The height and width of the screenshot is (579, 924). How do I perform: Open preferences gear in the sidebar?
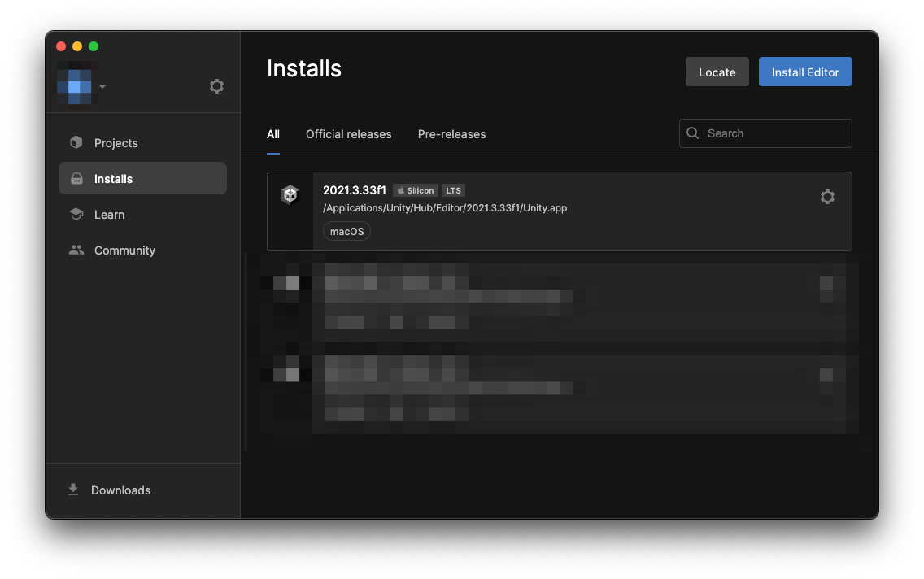coord(216,86)
